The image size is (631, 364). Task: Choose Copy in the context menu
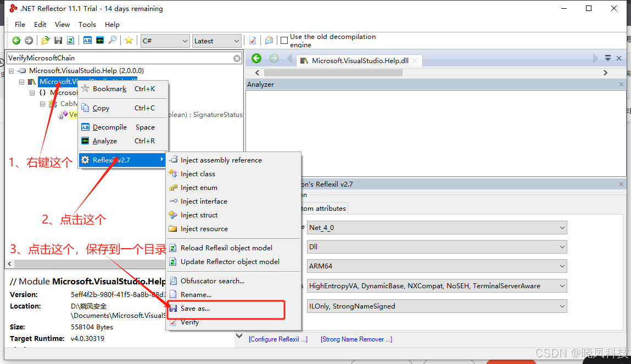click(123, 108)
